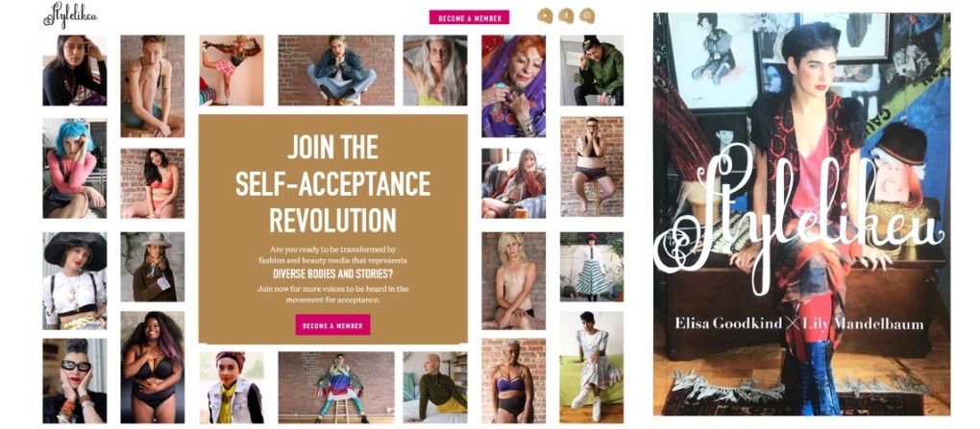Open photo of older woman in purple bra

click(513, 381)
